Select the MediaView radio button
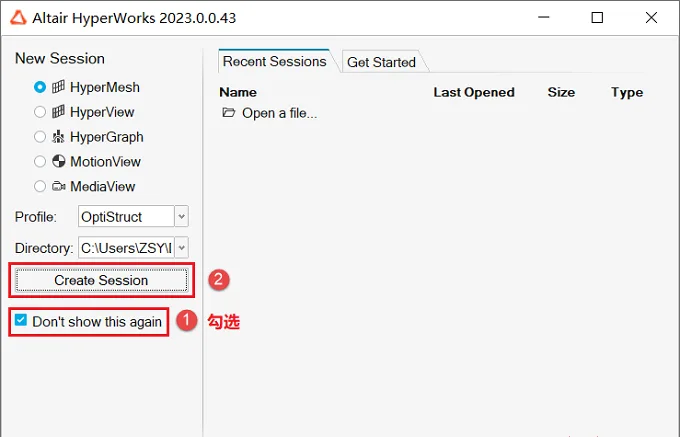This screenshot has width=680, height=437. click(x=40, y=186)
